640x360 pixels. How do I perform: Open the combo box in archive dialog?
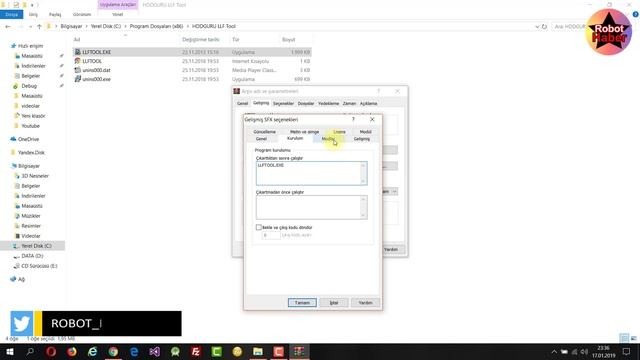coord(394,191)
